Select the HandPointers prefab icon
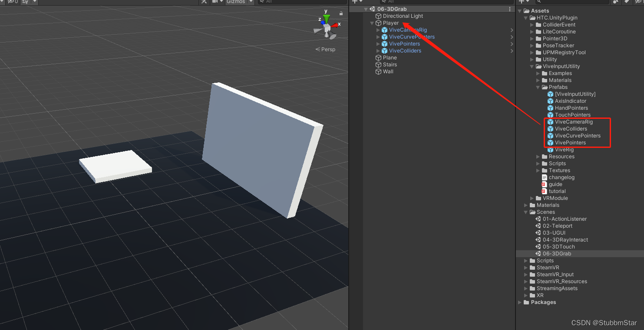 [550, 108]
